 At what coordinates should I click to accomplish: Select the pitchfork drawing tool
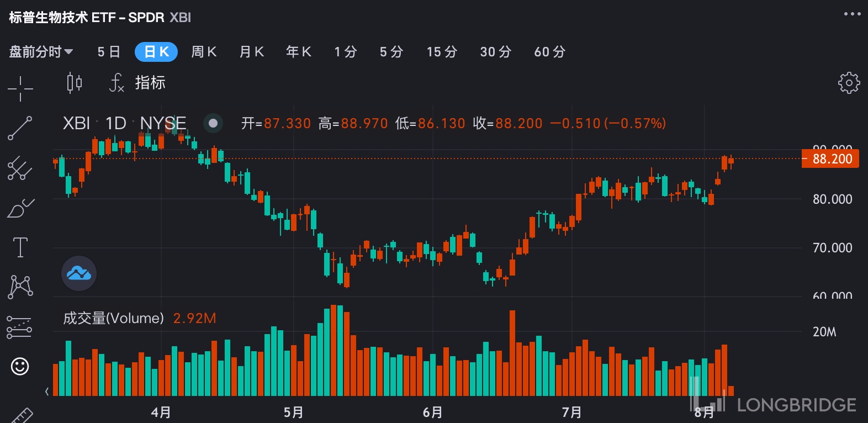[20, 168]
